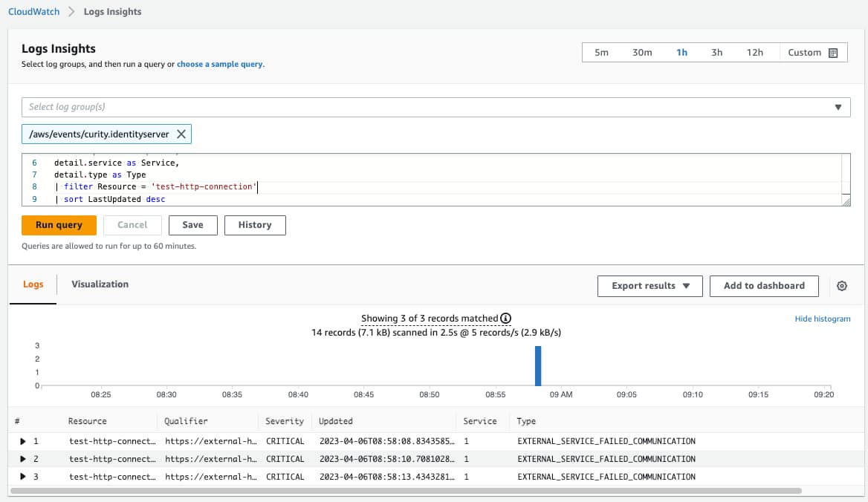Click the records matched info icon

[505, 319]
